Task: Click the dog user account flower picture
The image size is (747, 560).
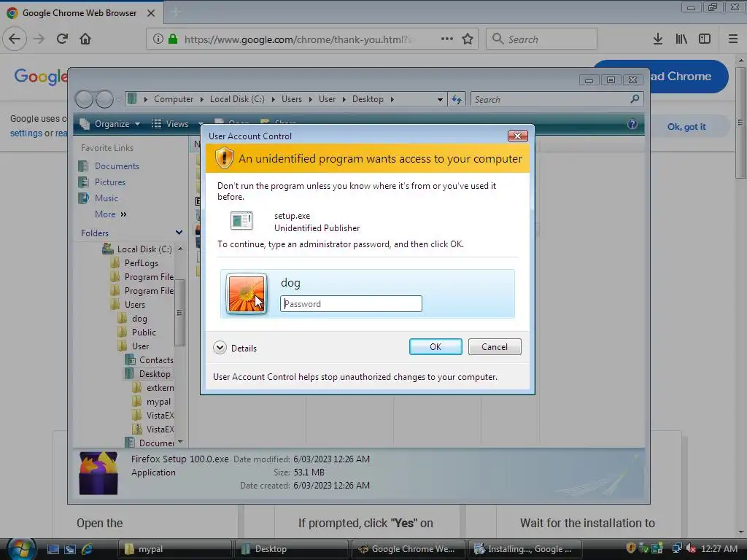Action: 247,294
